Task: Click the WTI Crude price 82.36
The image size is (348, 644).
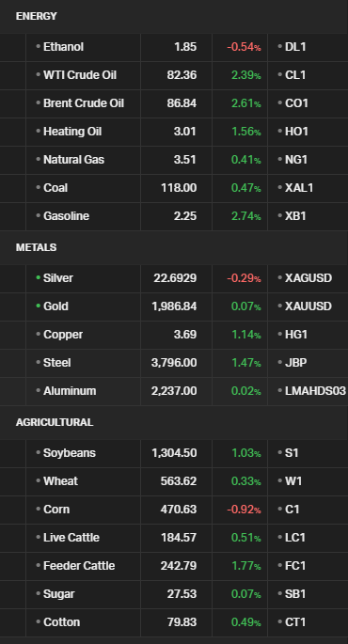Action: point(182,75)
